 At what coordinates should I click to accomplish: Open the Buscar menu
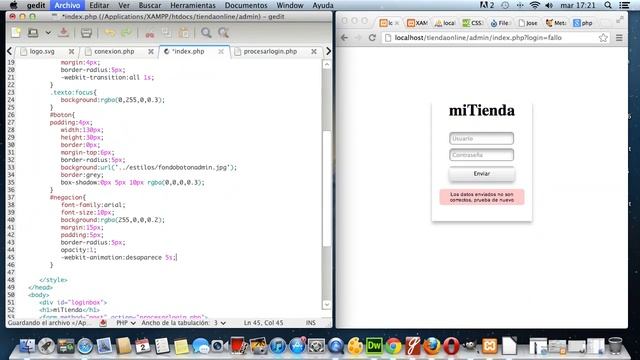point(150,5)
